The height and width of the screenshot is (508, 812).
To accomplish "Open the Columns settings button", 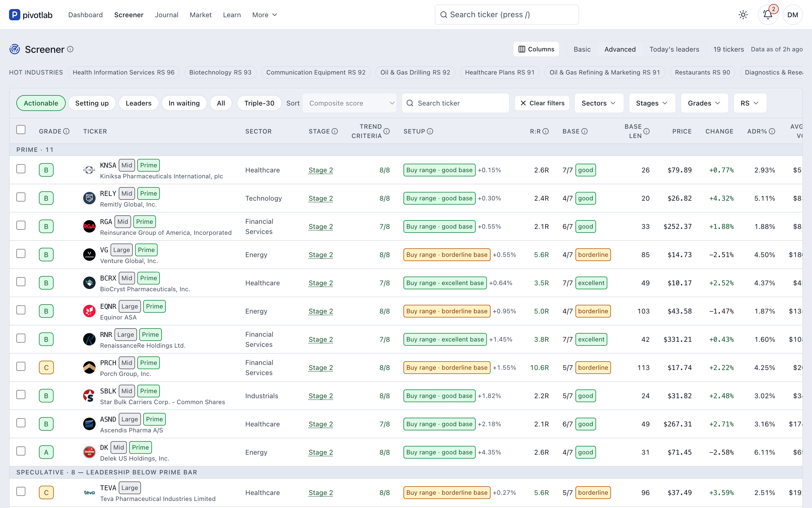I will pyautogui.click(x=536, y=49).
